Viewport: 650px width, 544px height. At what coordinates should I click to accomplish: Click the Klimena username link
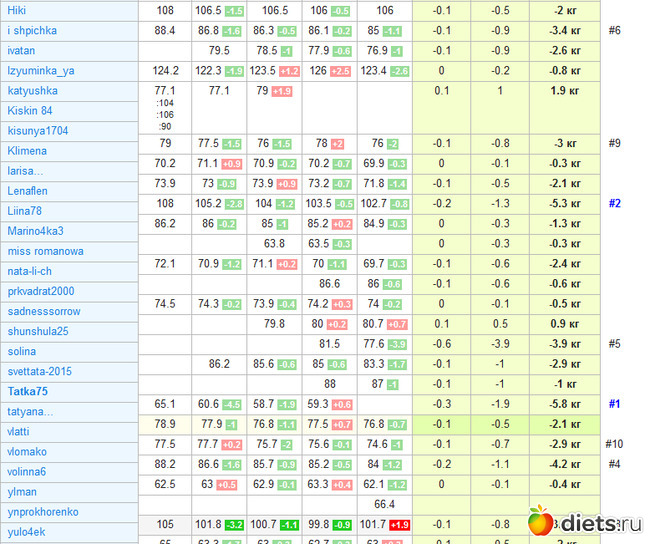point(27,151)
